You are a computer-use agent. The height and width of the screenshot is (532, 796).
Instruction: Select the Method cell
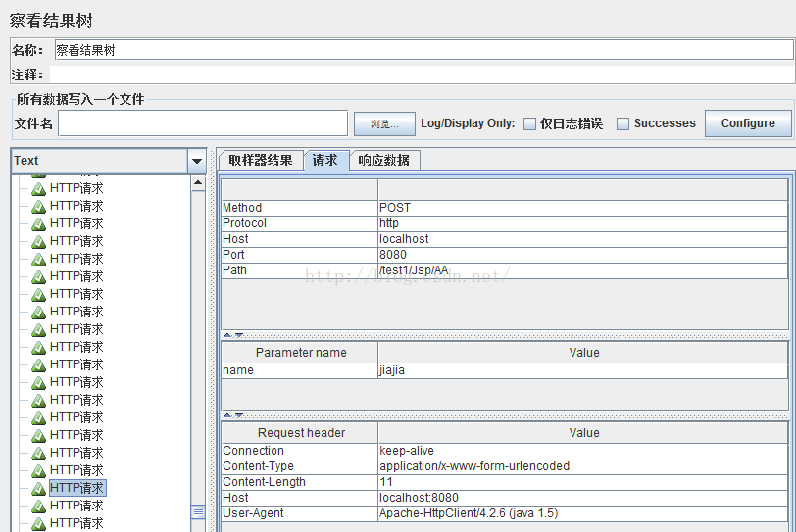pos(300,208)
